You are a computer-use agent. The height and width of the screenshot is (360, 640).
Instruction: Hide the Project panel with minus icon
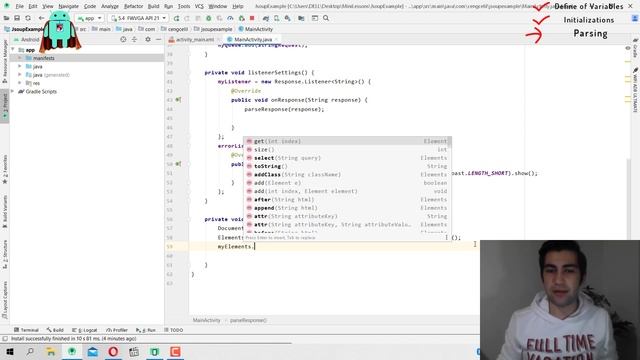click(158, 39)
